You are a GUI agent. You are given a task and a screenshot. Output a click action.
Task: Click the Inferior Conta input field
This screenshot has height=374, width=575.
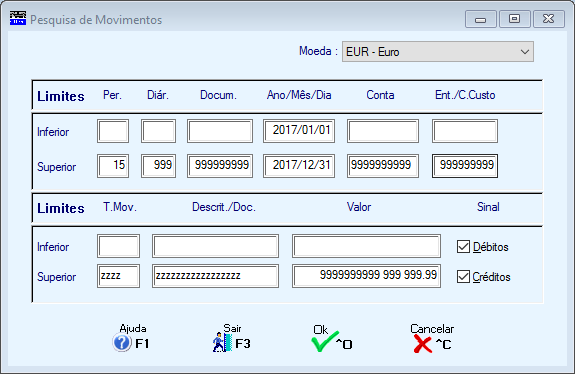coord(383,131)
